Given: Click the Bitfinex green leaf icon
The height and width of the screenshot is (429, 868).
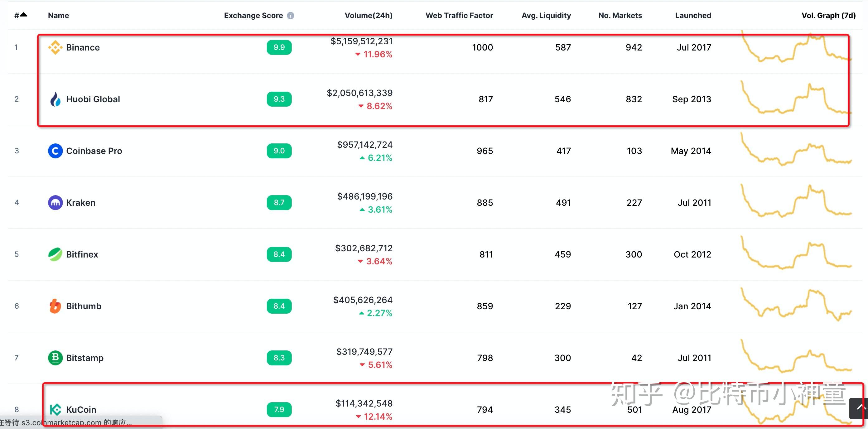Looking at the screenshot, I should point(55,254).
